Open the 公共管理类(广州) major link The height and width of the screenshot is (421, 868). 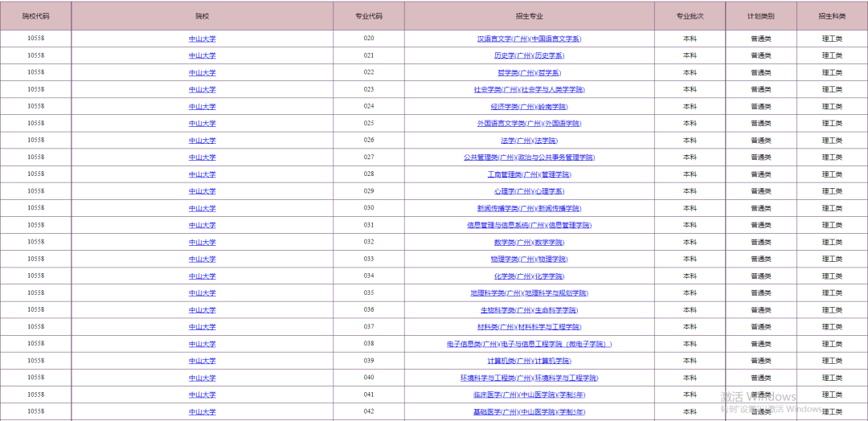click(529, 157)
